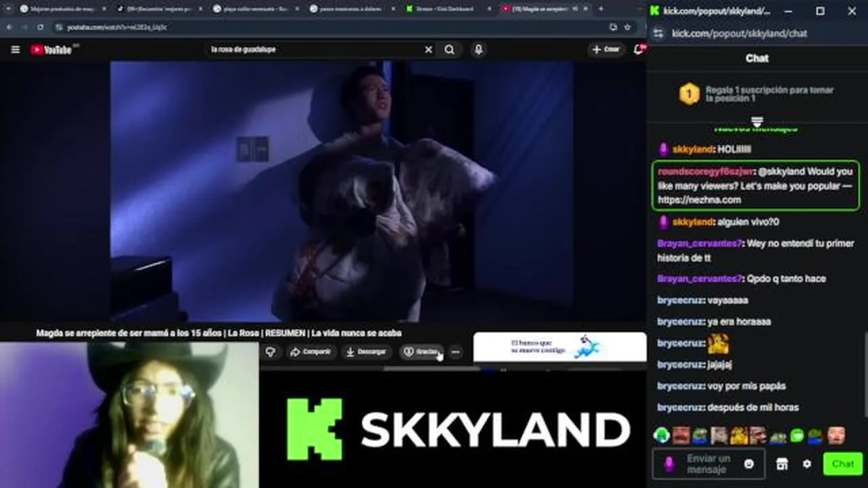Open roundscoregyf6szjwr user profile
The height and width of the screenshot is (488, 868).
point(705,171)
